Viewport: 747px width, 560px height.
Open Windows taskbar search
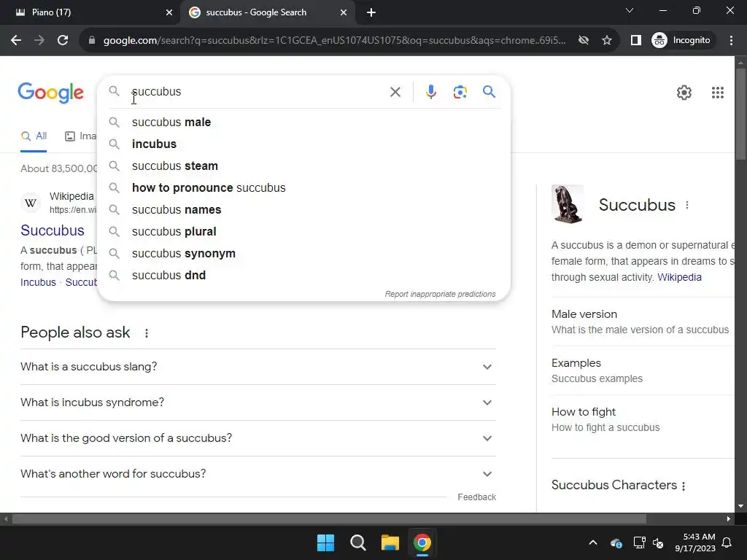(357, 542)
